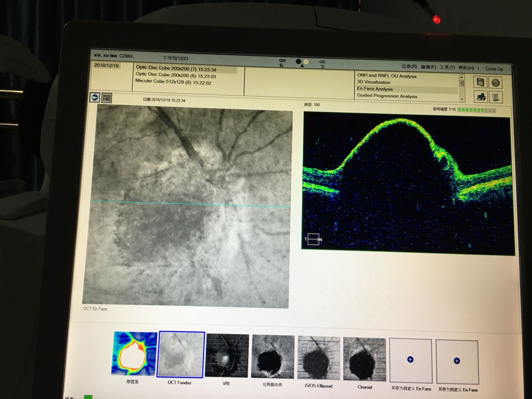Select the OD right eye indicator
Image resolution: width=532 pixels, height=399 pixels.
tap(282, 63)
